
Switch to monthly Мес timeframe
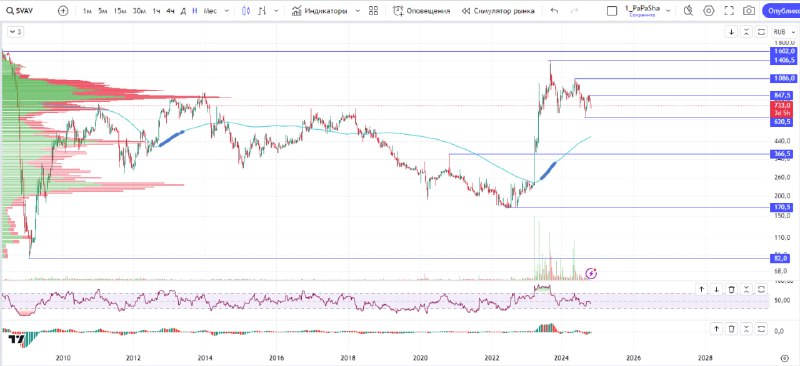click(x=210, y=11)
